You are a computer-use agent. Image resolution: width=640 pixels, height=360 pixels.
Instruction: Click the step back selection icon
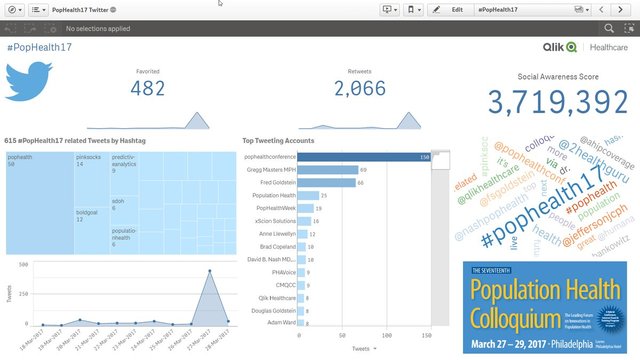10,29
